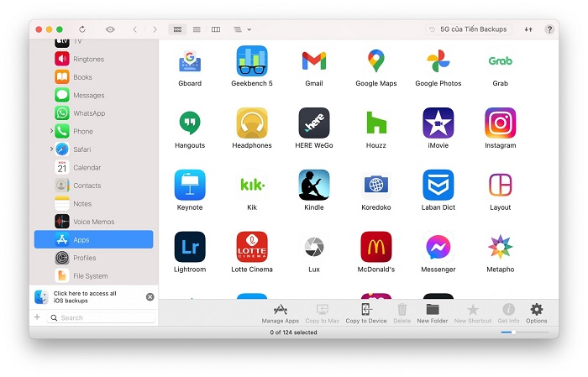Open the Lightroom app icon
Image resolution: width=588 pixels, height=377 pixels.
189,247
